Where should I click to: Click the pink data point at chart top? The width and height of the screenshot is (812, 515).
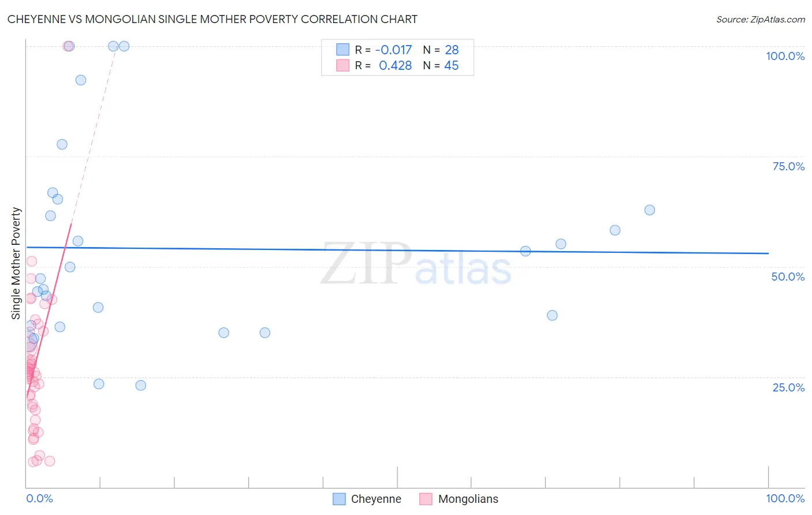(x=68, y=46)
